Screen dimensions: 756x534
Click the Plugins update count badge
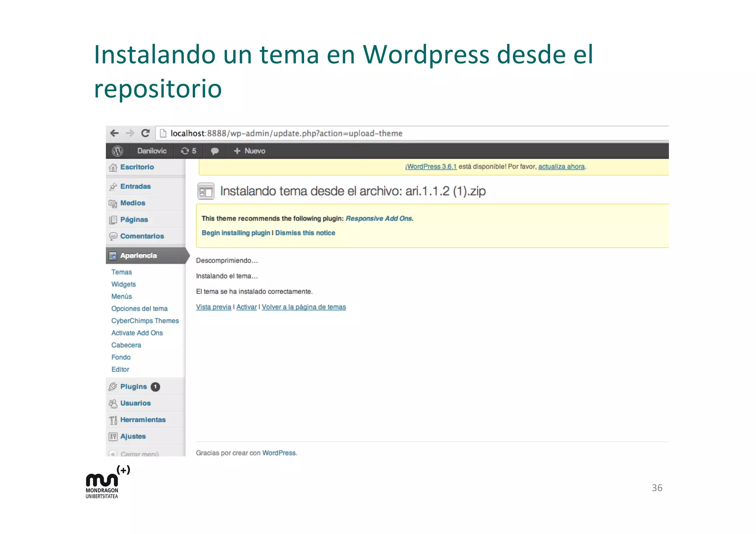click(155, 387)
